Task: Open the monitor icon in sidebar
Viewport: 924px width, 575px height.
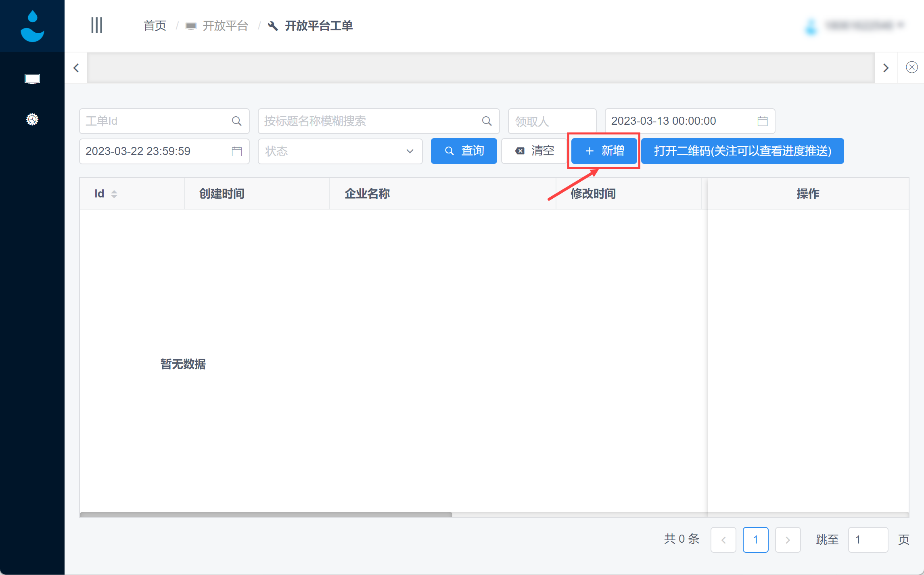Action: [32, 79]
